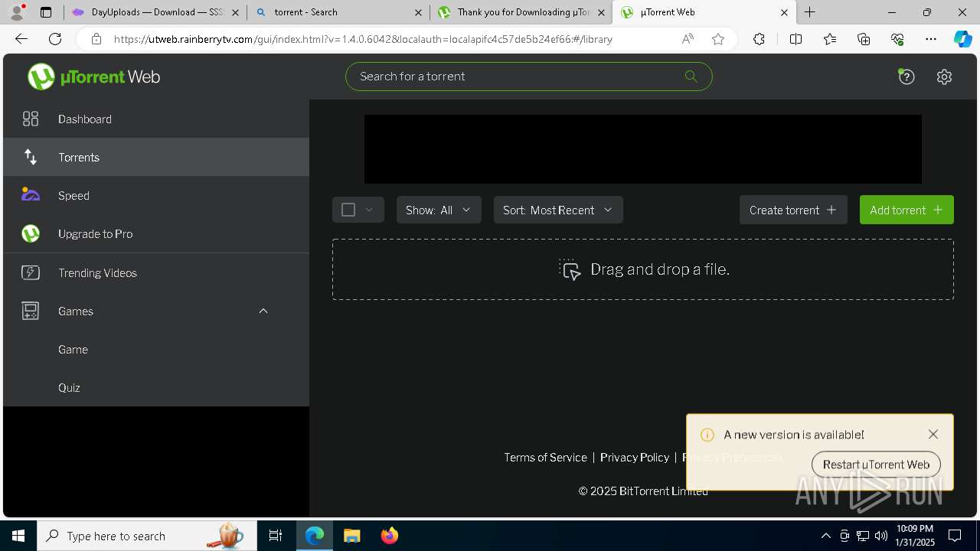Open Collections icon in Edge toolbar
Viewport: 980px width, 551px height.
click(x=864, y=39)
